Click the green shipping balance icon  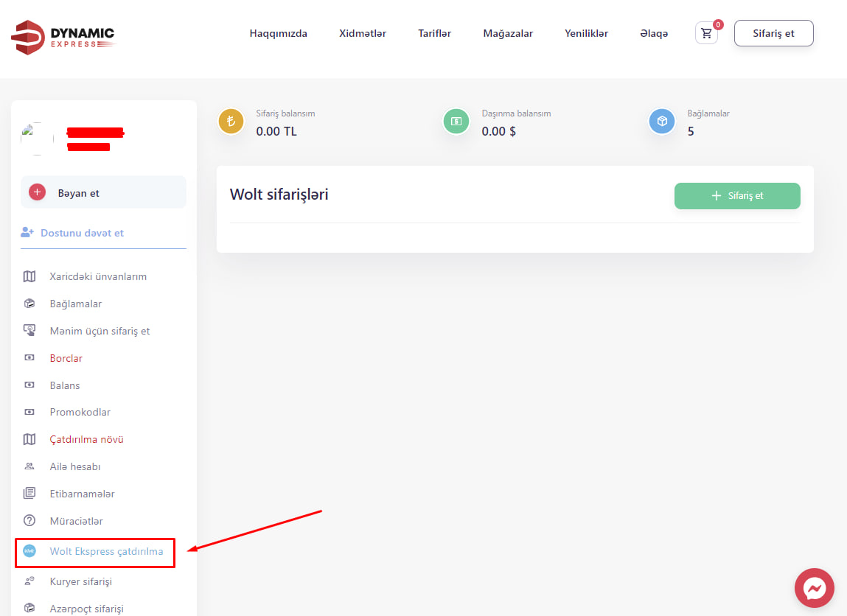(456, 122)
